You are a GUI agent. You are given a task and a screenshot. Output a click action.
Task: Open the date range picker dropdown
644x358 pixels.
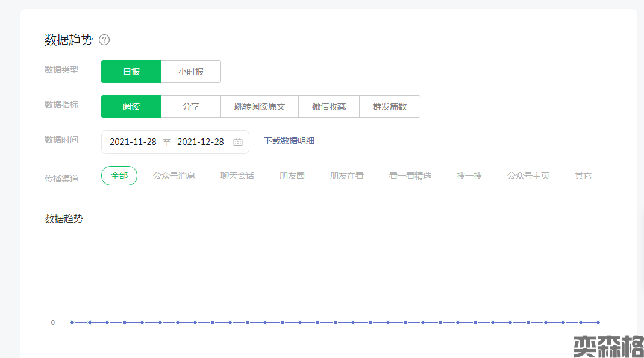175,142
